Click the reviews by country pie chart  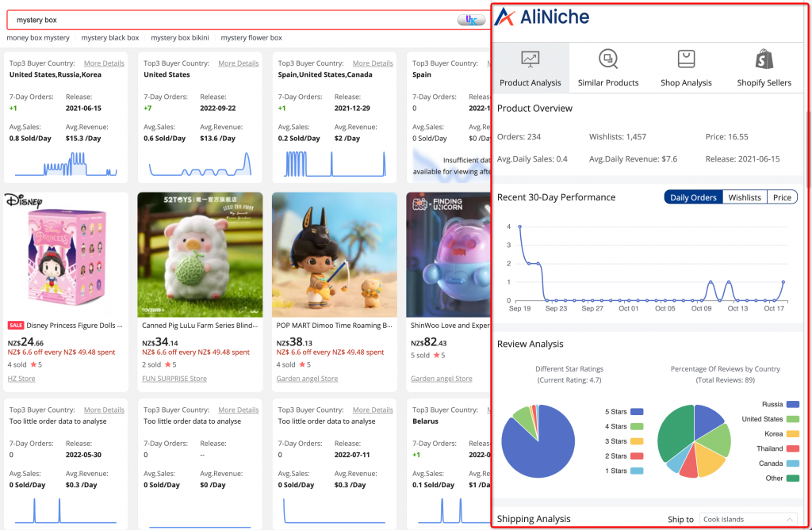coord(694,441)
